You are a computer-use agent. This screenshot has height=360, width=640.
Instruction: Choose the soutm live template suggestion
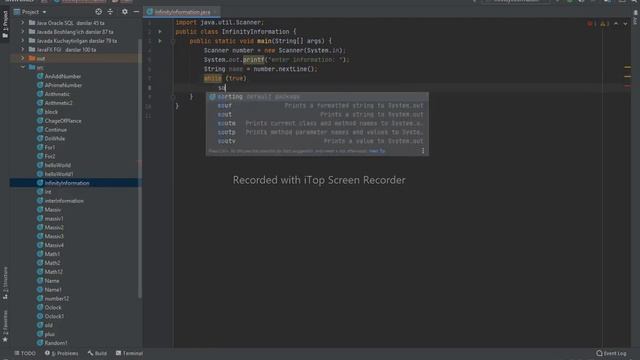(317, 123)
